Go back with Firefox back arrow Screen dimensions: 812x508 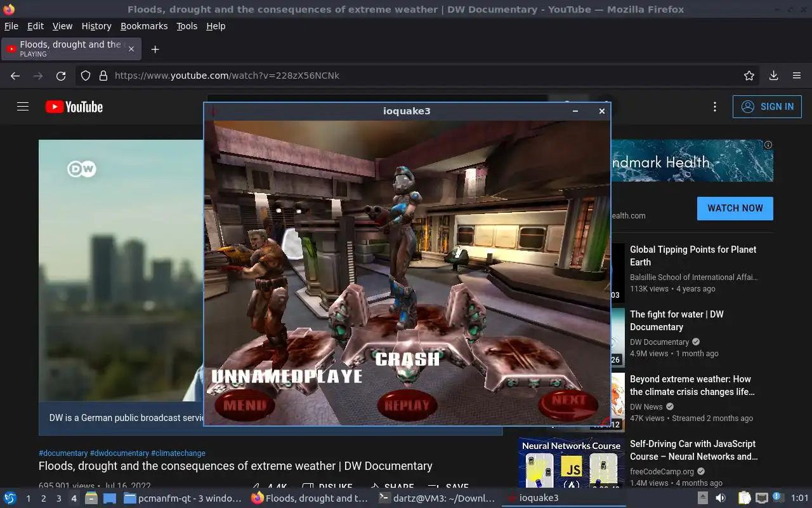pos(15,76)
